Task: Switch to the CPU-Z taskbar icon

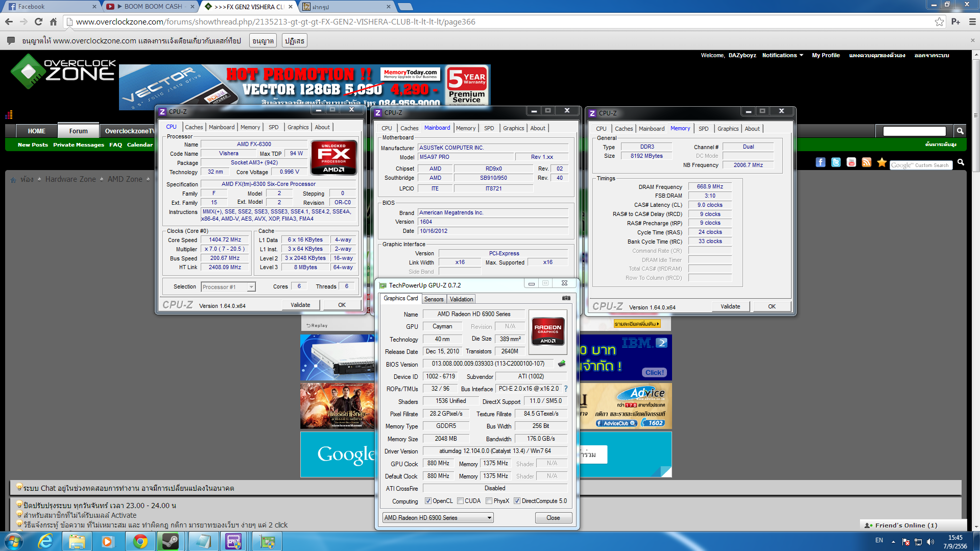Action: (x=233, y=541)
